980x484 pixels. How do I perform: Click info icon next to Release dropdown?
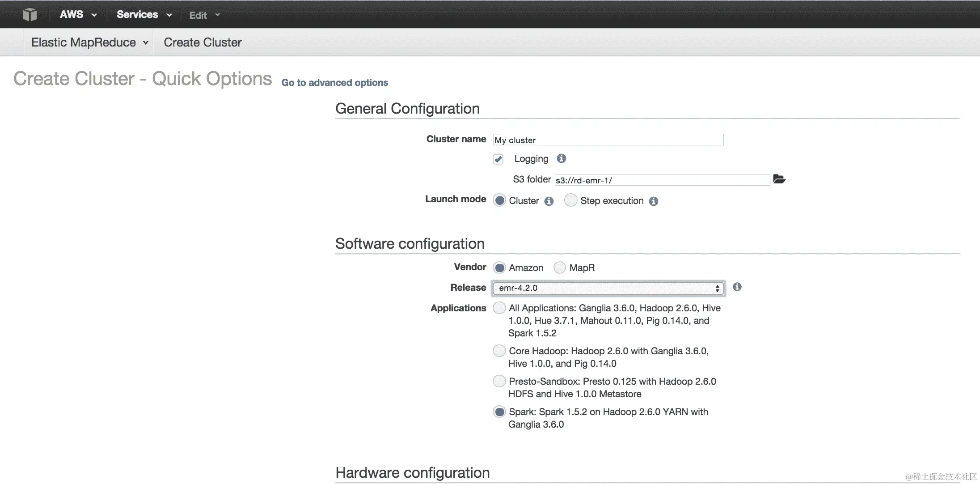pyautogui.click(x=737, y=287)
